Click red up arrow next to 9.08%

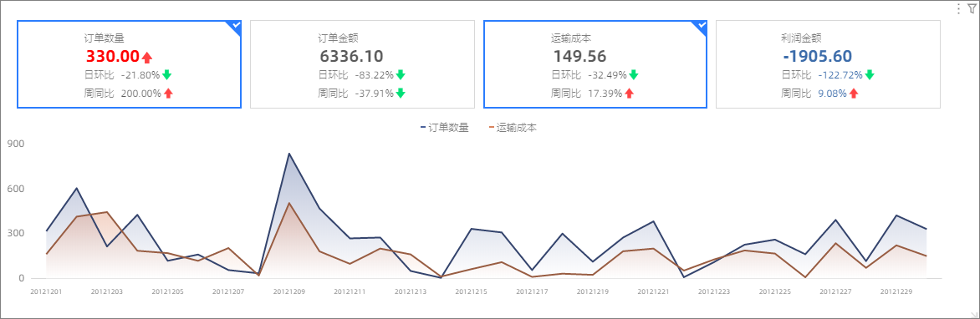854,94
